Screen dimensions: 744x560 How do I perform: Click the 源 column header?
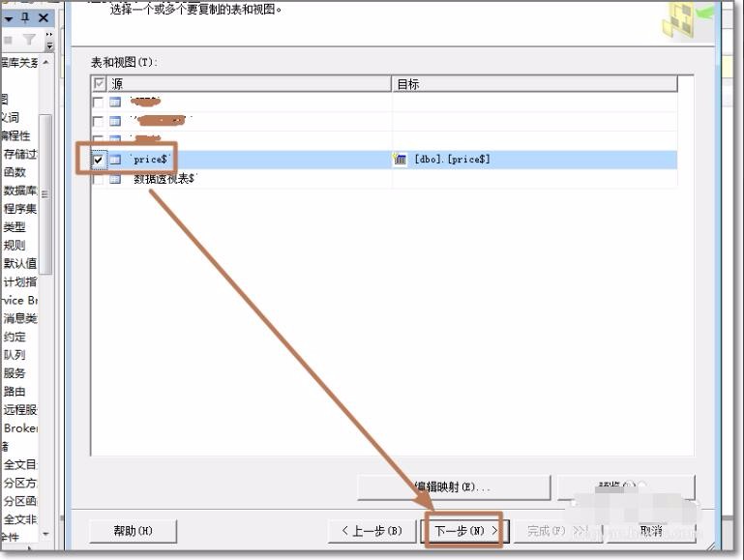250,84
